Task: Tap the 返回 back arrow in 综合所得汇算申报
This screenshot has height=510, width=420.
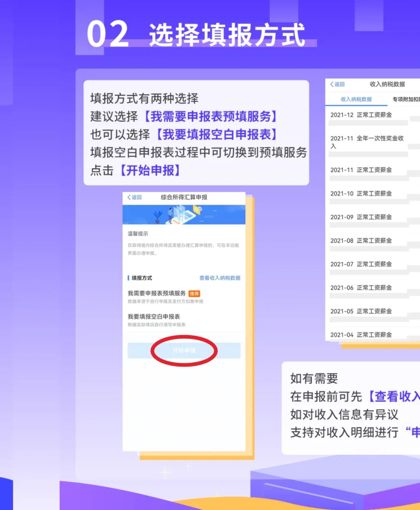Action: point(135,197)
